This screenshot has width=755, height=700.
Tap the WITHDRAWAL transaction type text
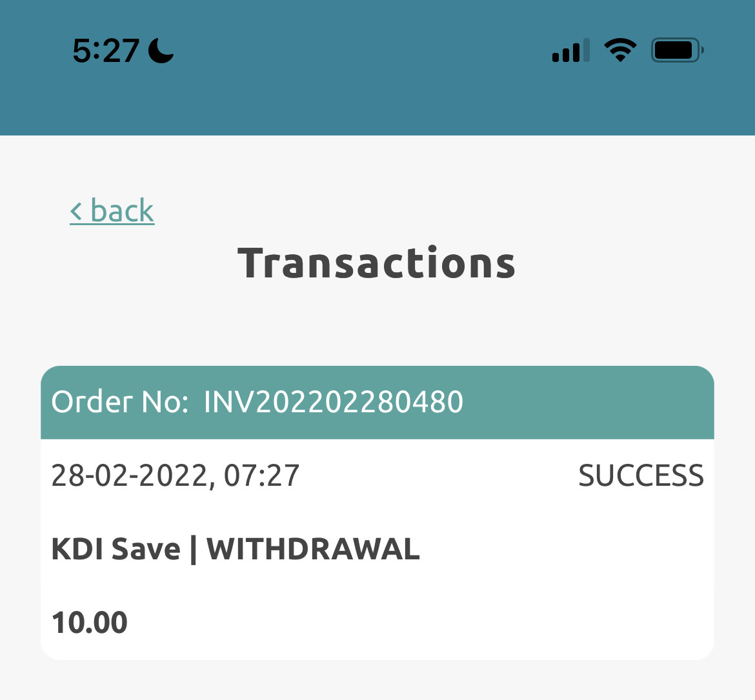point(314,549)
